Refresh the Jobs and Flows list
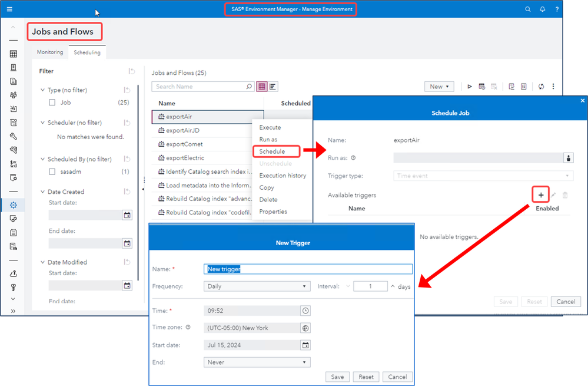 tap(541, 87)
